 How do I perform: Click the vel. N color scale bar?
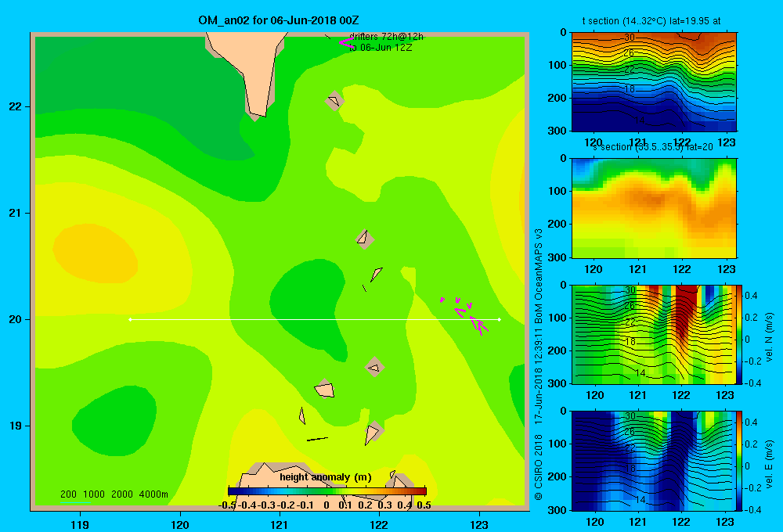740,334
